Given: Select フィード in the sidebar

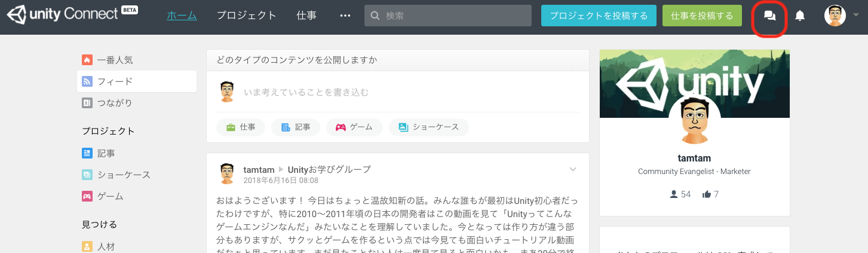Looking at the screenshot, I should coord(137,81).
